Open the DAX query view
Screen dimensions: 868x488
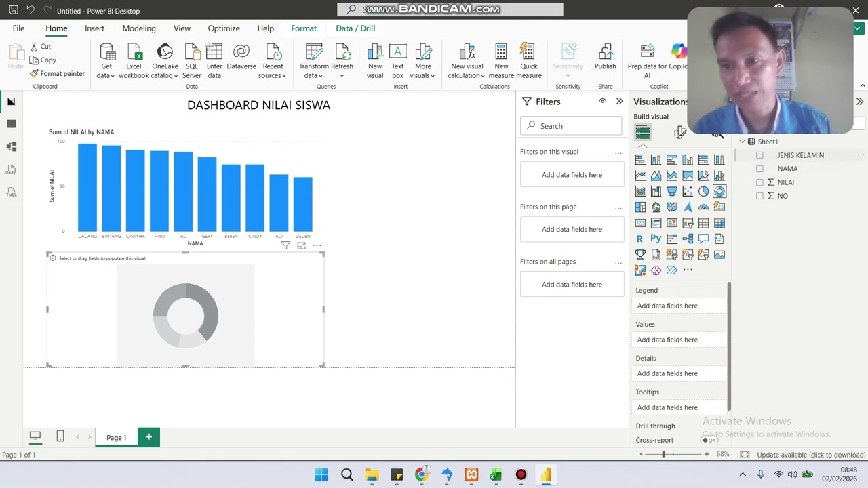coord(11,169)
